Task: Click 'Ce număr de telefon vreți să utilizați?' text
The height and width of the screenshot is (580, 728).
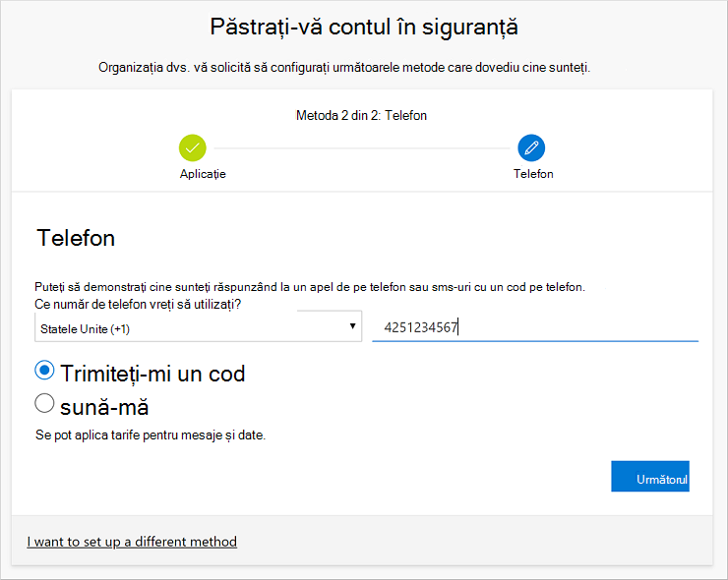Action: pos(138,305)
